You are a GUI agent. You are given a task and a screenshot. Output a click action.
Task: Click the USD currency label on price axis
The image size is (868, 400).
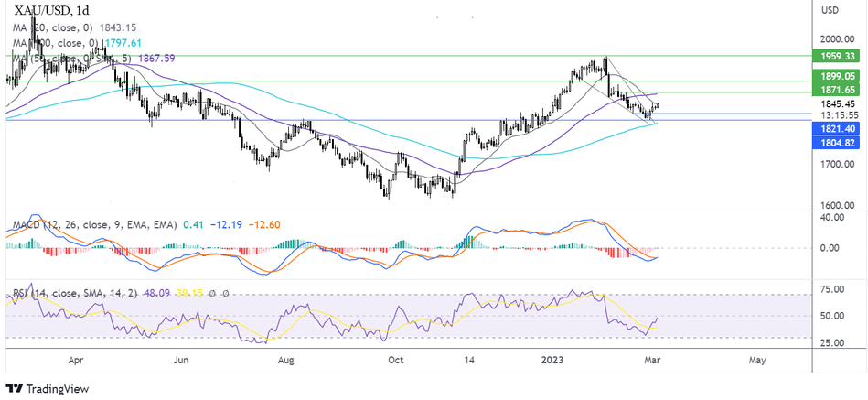(x=830, y=10)
